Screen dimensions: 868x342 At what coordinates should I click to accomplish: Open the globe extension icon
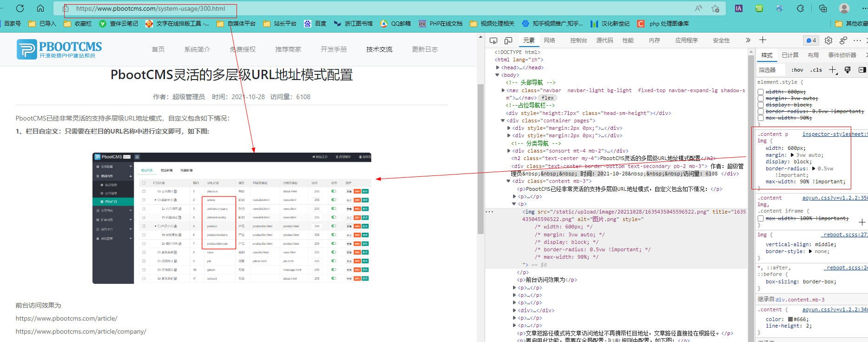(780, 8)
